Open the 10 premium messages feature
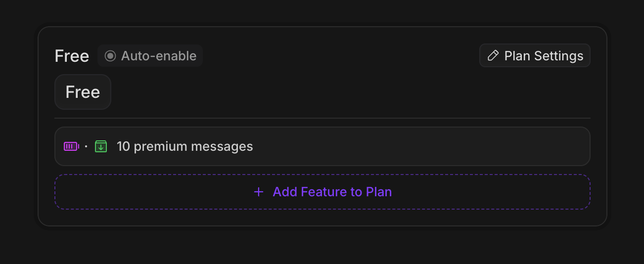Image resolution: width=644 pixels, height=264 pixels. 322,146
